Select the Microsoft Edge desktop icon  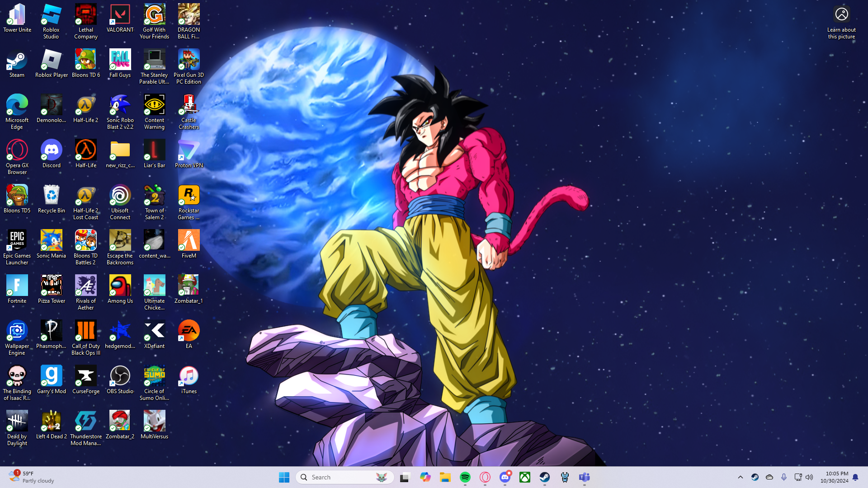(x=17, y=112)
